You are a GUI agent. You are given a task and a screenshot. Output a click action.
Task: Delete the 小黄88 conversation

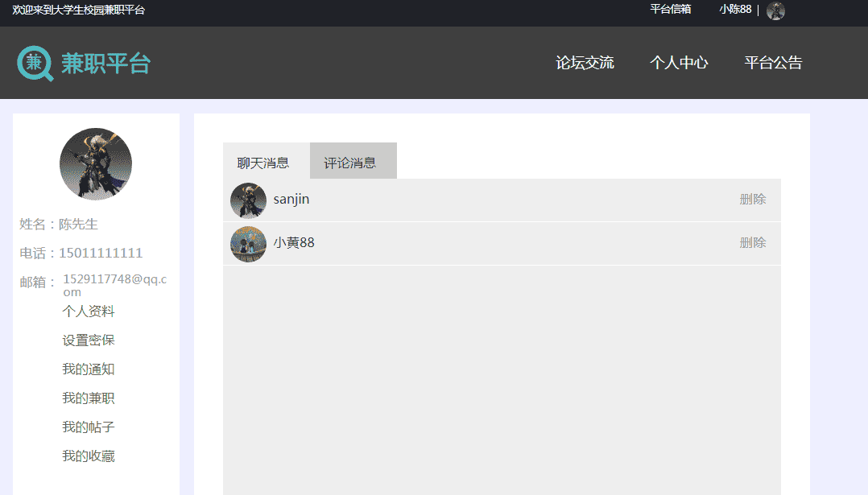click(752, 243)
